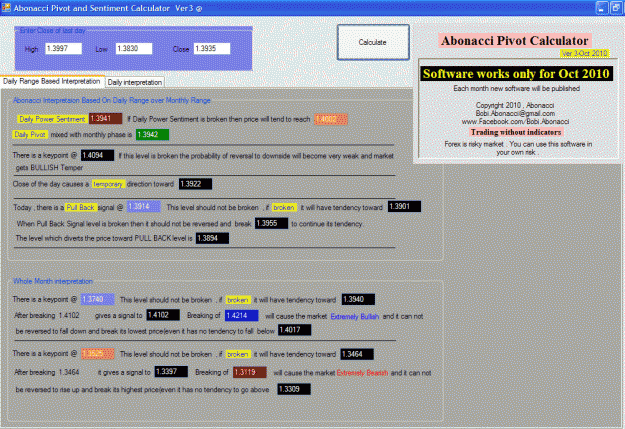Click the yellow Daily Pivot label
The image size is (625, 429).
(x=30, y=135)
